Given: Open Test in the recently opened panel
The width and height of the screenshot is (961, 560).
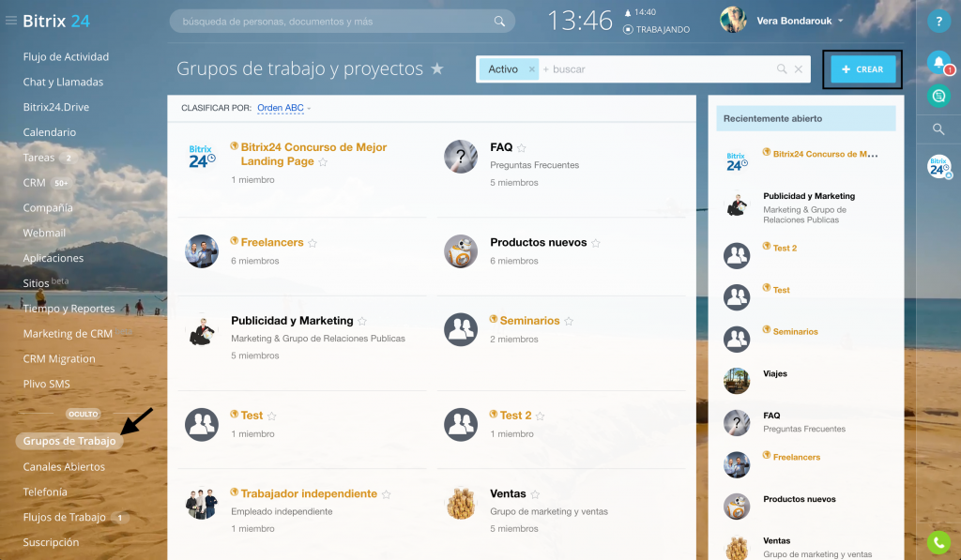Looking at the screenshot, I should [782, 290].
